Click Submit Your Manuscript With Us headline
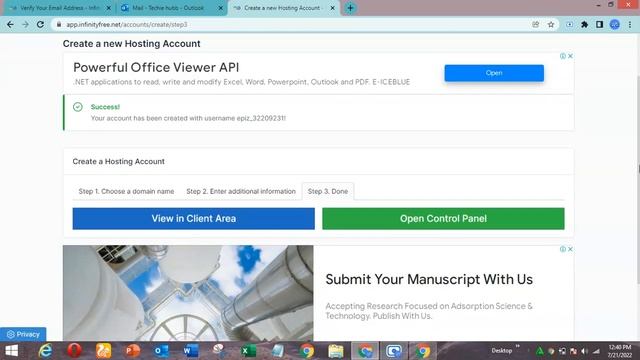 tap(429, 279)
